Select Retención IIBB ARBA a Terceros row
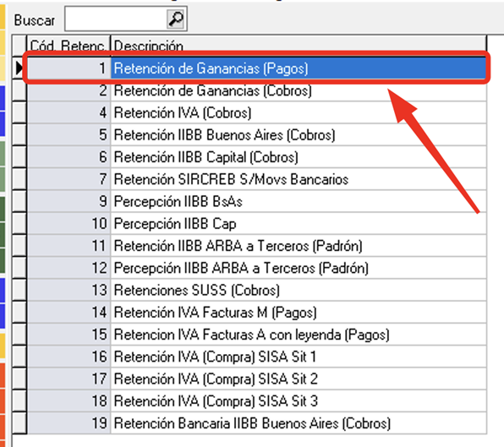Screen dimensions: 504x447 click(257, 246)
